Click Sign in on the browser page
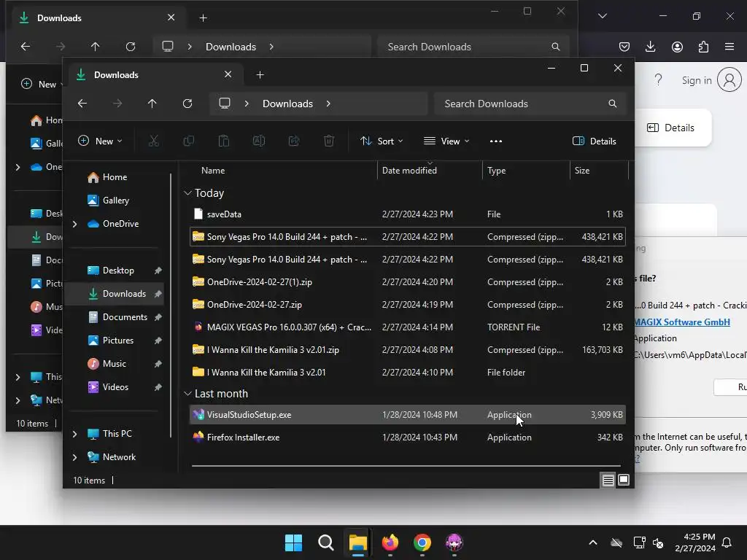747x560 pixels. click(x=697, y=80)
